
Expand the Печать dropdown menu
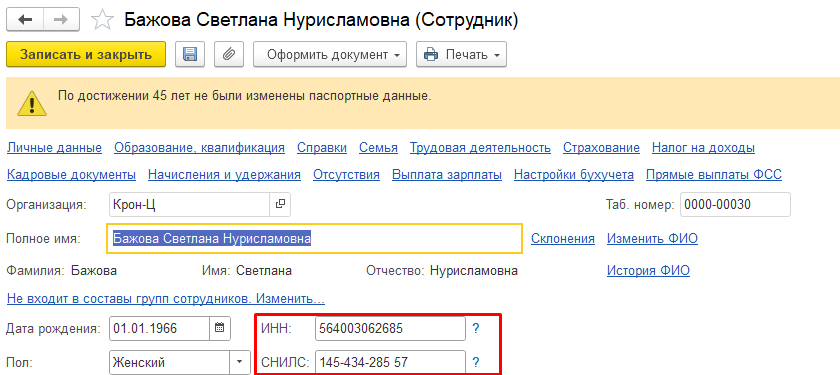tap(461, 55)
